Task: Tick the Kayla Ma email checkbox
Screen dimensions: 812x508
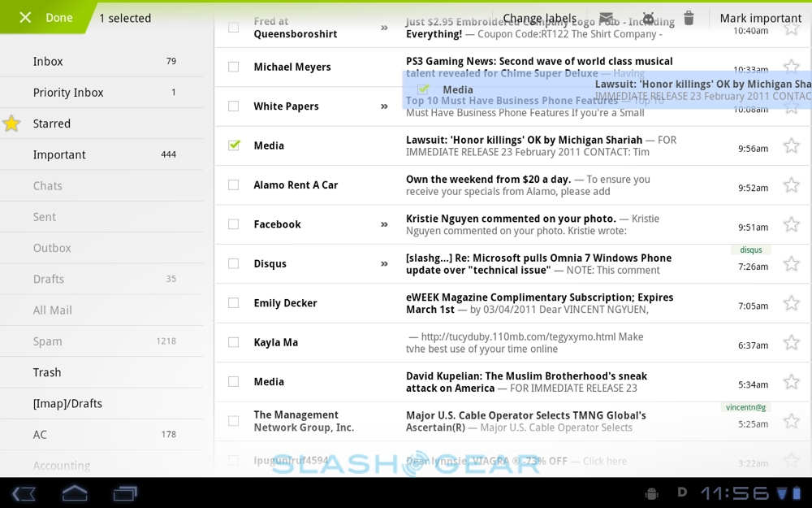Action: (x=234, y=342)
